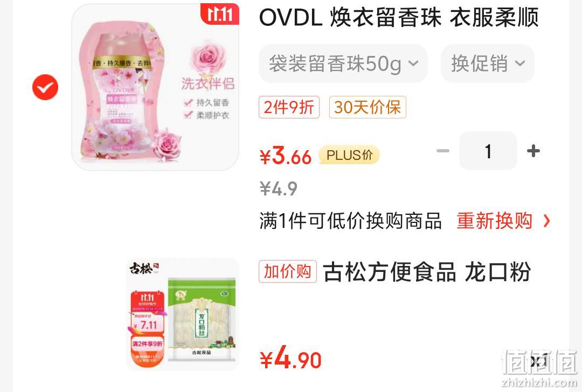582x392 pixels.
Task: Tap the 2件9折 discount tag
Action: pos(289,107)
